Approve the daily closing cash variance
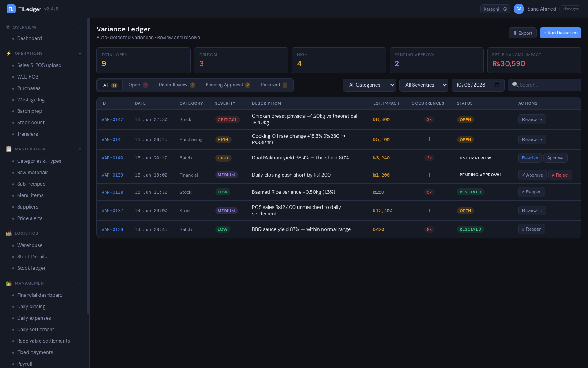588x368 pixels. [532, 175]
